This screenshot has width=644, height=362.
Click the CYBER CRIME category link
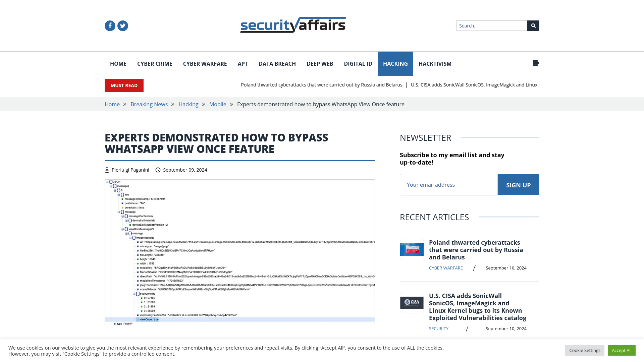pyautogui.click(x=155, y=64)
